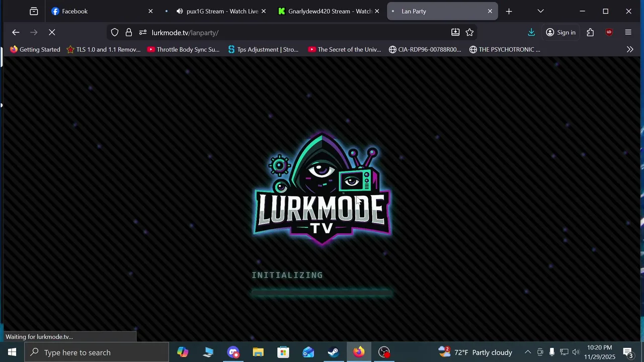The image size is (644, 362).
Task: Open tracking protection shield panel
Action: tap(115, 32)
